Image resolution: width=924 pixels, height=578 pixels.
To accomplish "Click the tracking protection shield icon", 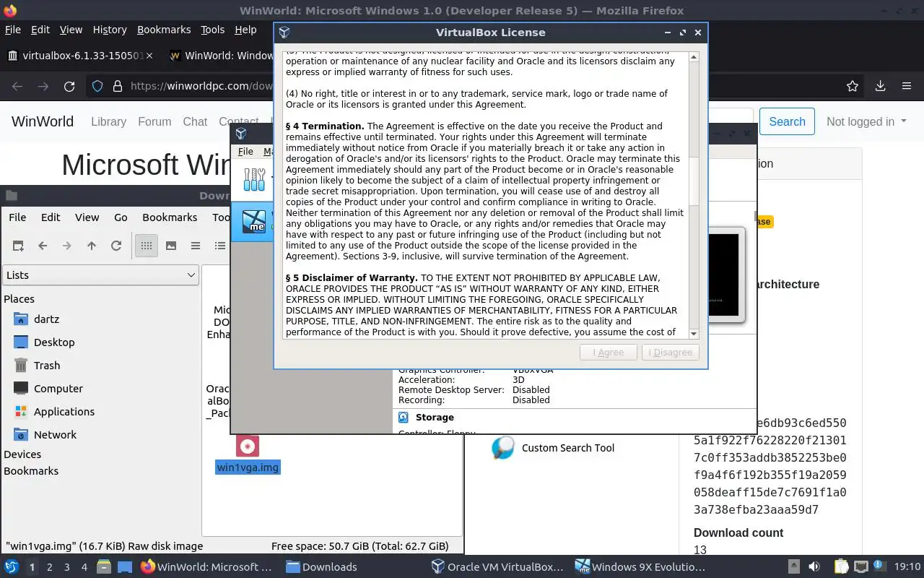I will (97, 86).
